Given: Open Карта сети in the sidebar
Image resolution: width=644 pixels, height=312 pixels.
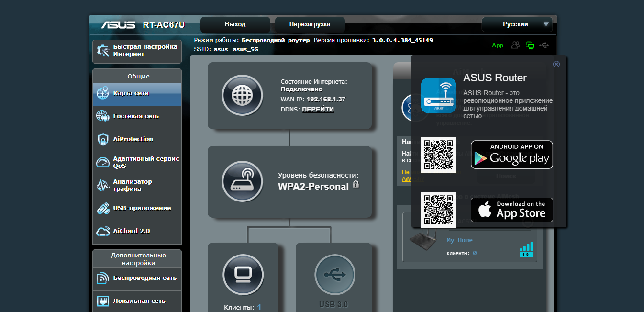Looking at the screenshot, I should 137,94.
